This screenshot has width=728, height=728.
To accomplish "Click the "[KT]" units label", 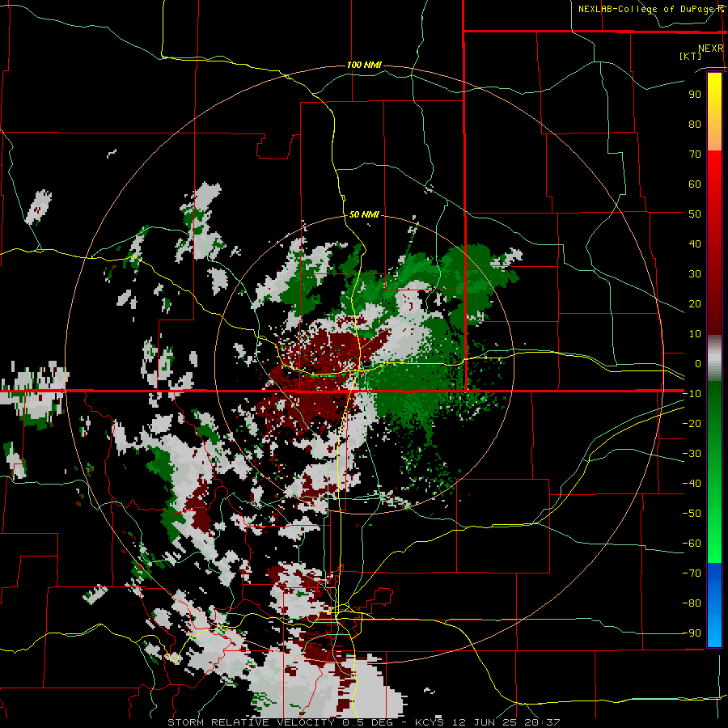I will [690, 56].
